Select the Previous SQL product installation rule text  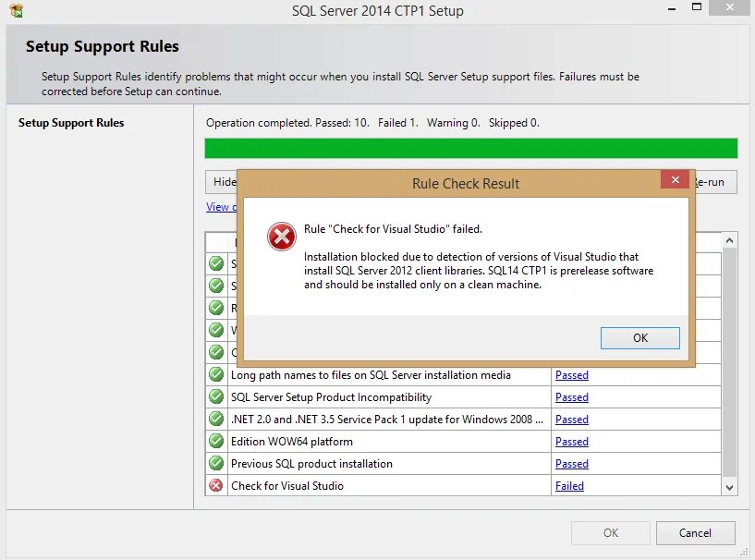(311, 464)
